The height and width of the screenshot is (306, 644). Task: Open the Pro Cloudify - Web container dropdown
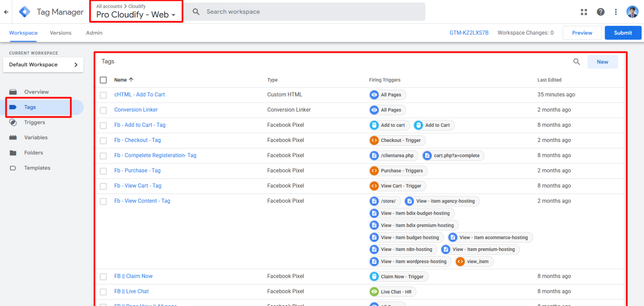[136, 15]
